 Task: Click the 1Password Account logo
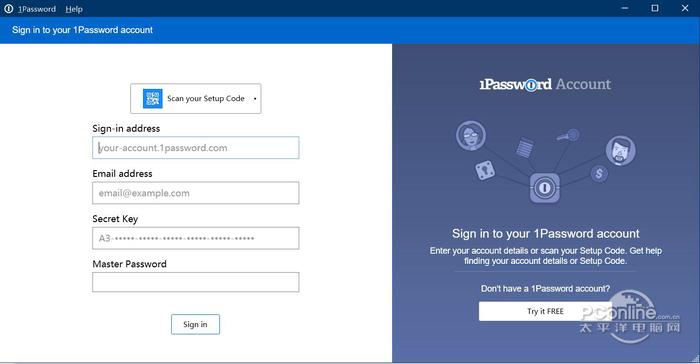pyautogui.click(x=545, y=84)
